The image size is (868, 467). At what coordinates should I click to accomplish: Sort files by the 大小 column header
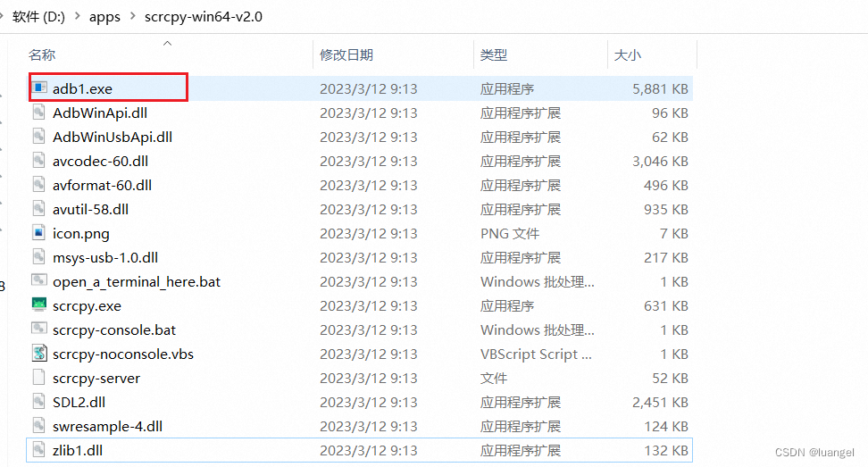(628, 54)
